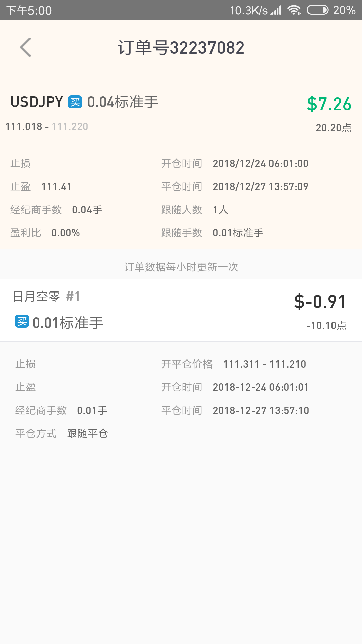Open the order number 32237082 title
This screenshot has width=362, height=644.
(181, 48)
